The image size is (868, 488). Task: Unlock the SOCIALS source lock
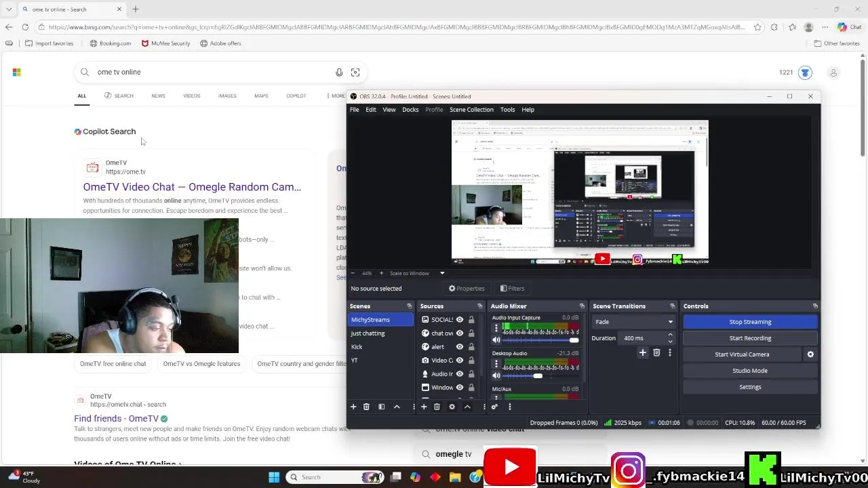[x=471, y=320]
